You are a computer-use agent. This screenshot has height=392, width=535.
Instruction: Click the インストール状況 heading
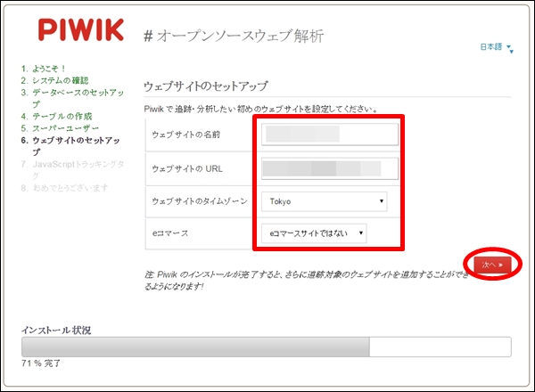[x=56, y=330]
